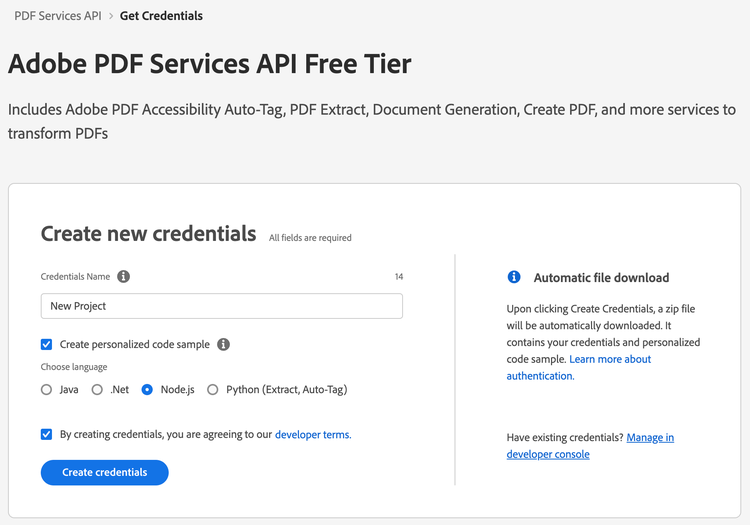Uncheck Create personalized code sample checkbox
750x525 pixels.
point(46,344)
